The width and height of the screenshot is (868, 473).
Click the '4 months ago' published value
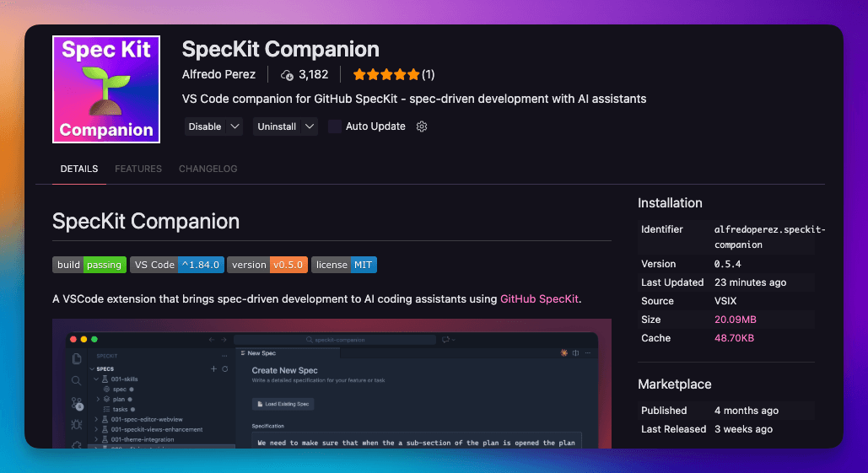(x=747, y=411)
